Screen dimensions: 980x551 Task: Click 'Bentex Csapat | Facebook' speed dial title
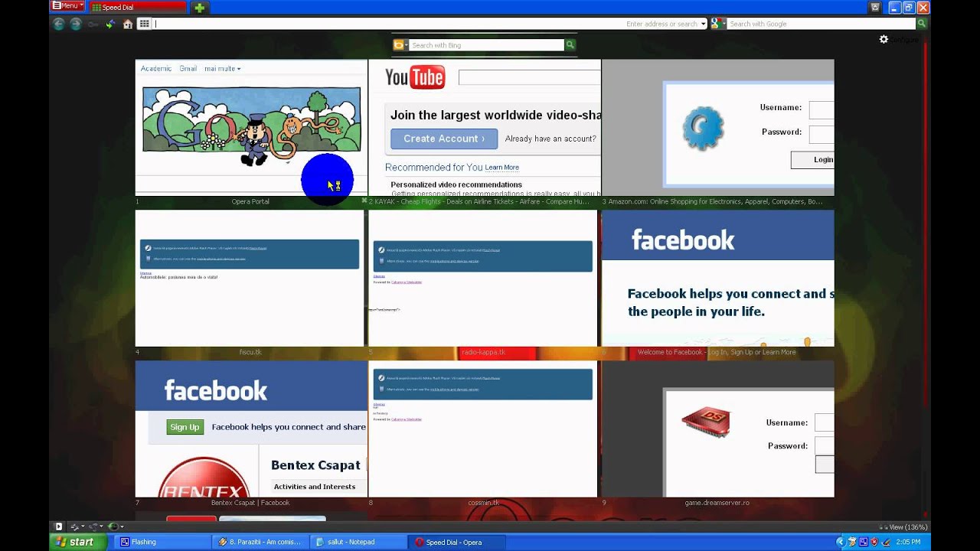(250, 504)
